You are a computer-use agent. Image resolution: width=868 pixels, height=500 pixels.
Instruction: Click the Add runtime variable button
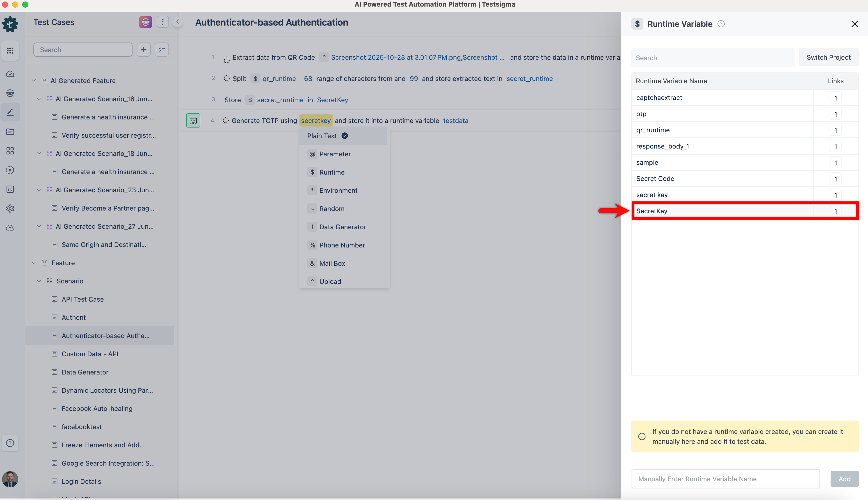tap(844, 478)
